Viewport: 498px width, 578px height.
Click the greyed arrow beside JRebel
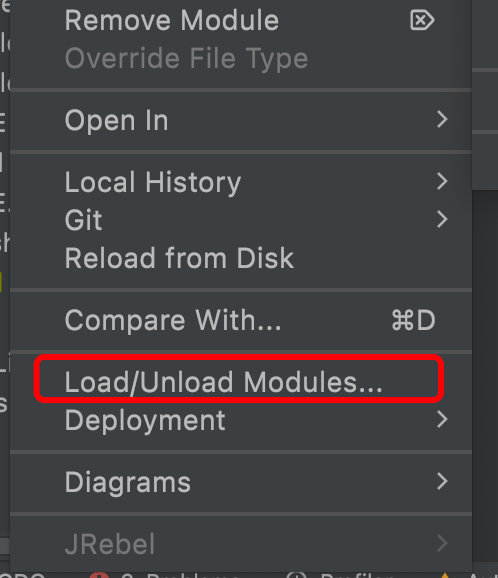[442, 543]
